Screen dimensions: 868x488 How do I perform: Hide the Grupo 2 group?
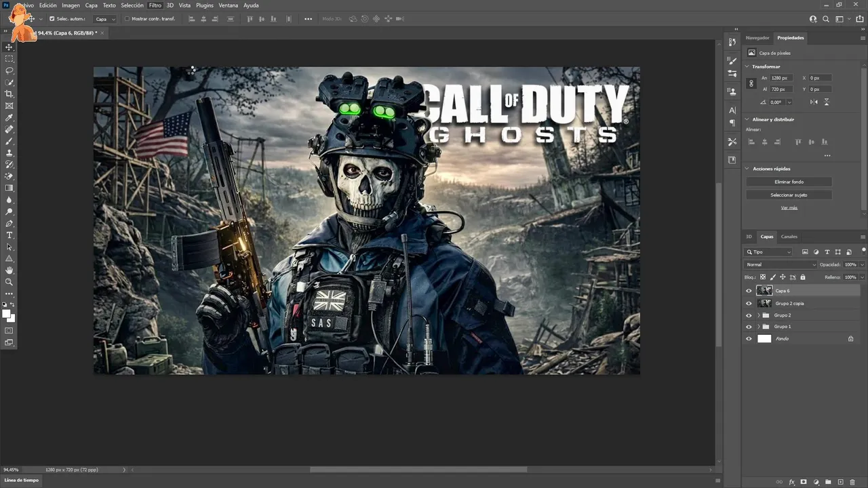pyautogui.click(x=749, y=315)
